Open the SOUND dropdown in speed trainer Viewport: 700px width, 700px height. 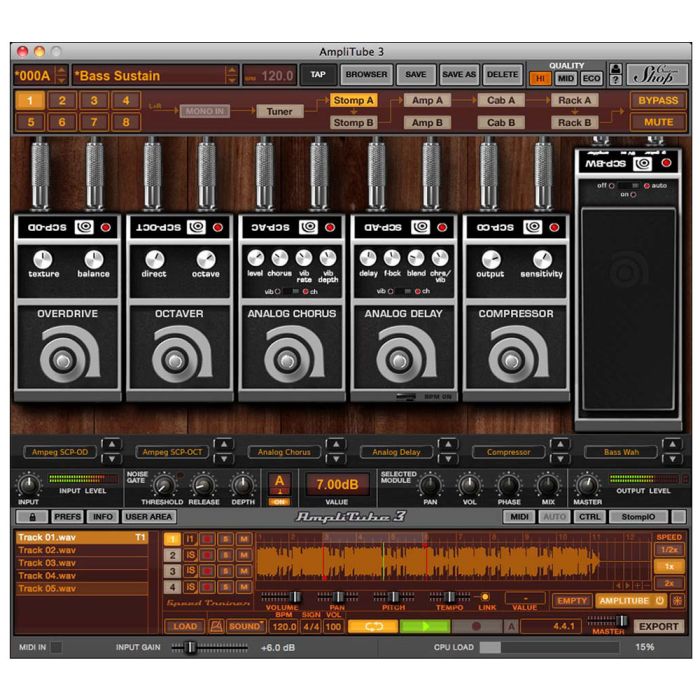tap(246, 626)
